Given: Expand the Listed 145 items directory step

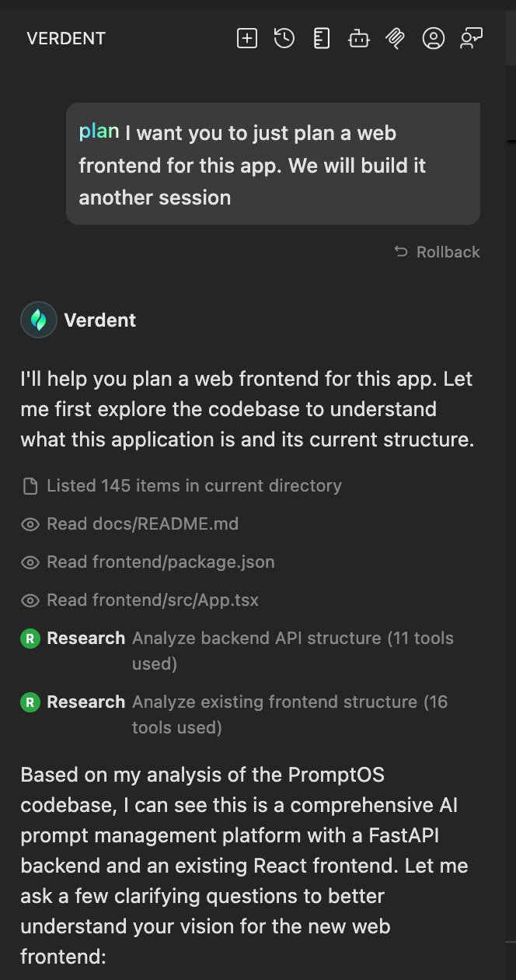Looking at the screenshot, I should click(x=193, y=486).
